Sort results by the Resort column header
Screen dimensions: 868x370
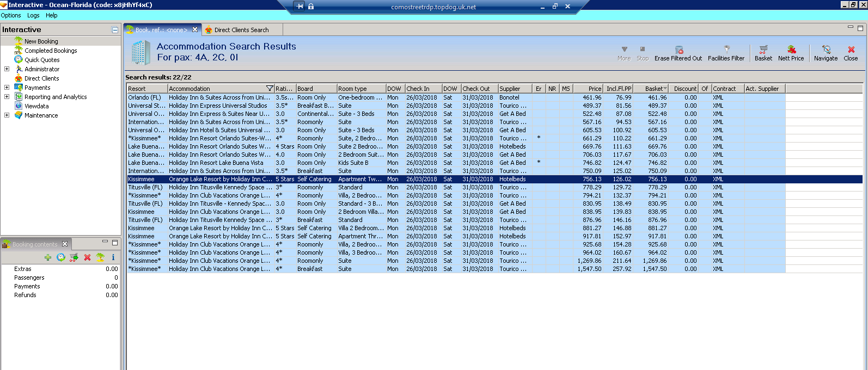click(x=147, y=88)
